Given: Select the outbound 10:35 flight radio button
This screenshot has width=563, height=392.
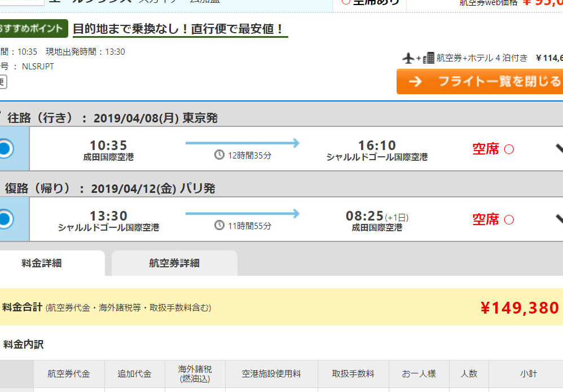Looking at the screenshot, I should click(x=5, y=149).
